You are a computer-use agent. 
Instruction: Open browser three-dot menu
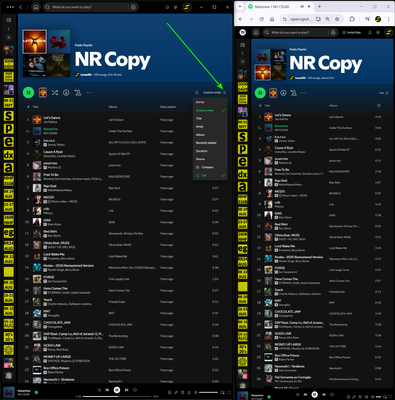click(x=389, y=19)
